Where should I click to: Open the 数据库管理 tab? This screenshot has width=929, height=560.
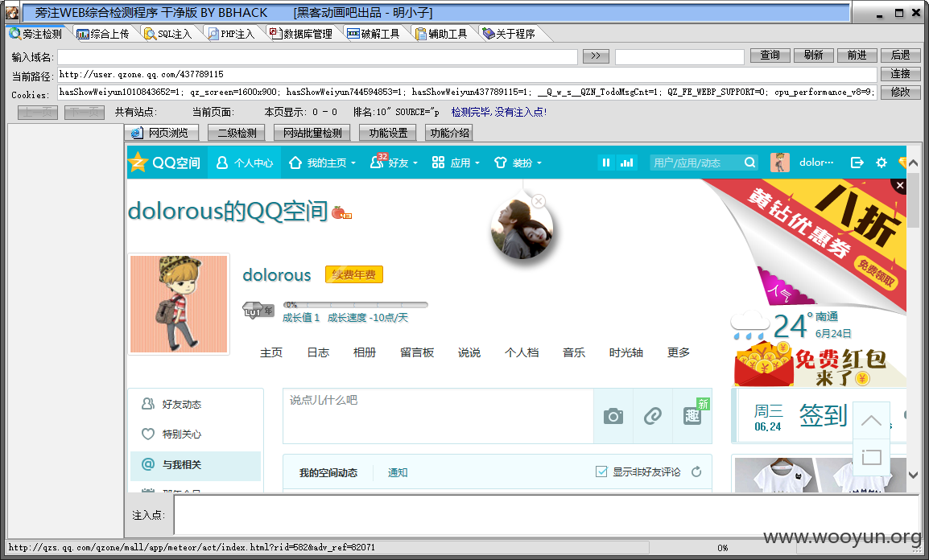[301, 34]
